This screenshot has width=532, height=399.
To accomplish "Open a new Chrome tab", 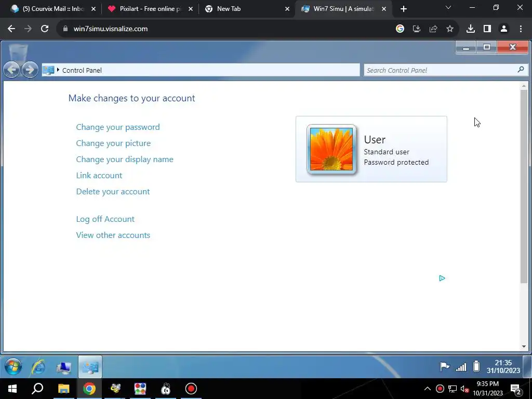I will coord(403,9).
